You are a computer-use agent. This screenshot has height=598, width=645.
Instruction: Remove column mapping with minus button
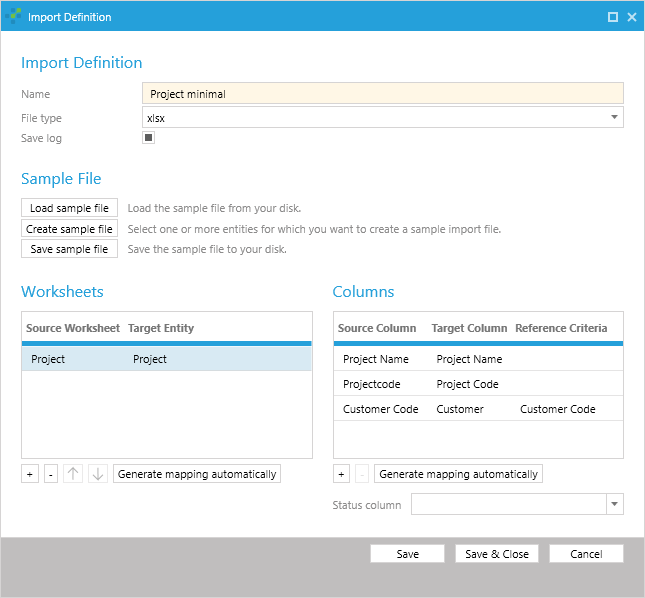(362, 474)
